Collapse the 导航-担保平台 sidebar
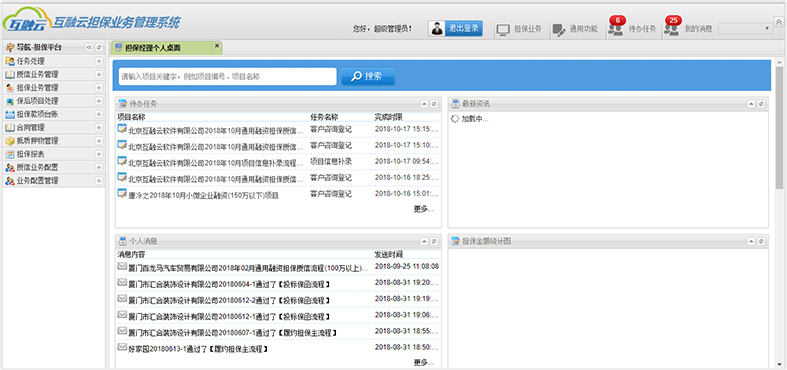The image size is (787, 370). (89, 47)
